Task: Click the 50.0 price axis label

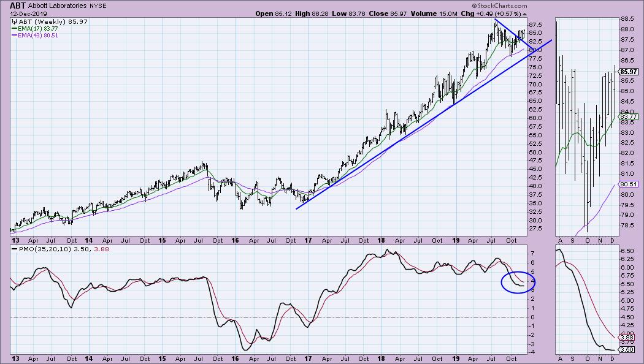Action: [535, 152]
